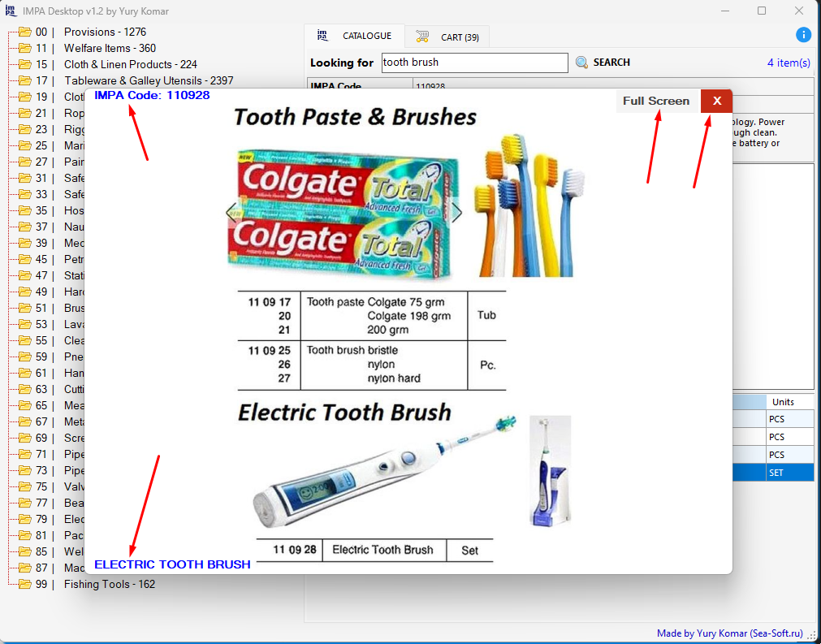Maximize the IMPA Desktop window
The height and width of the screenshot is (644, 821).
762,11
